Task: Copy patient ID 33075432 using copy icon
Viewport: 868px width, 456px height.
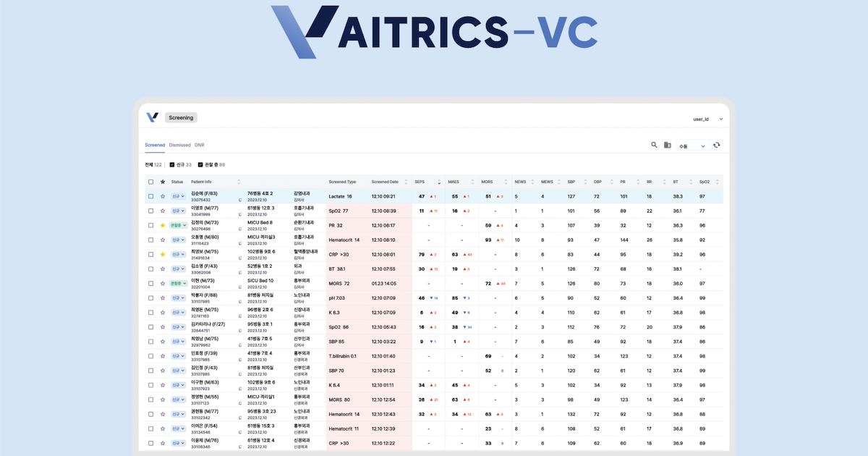Action: (x=240, y=200)
